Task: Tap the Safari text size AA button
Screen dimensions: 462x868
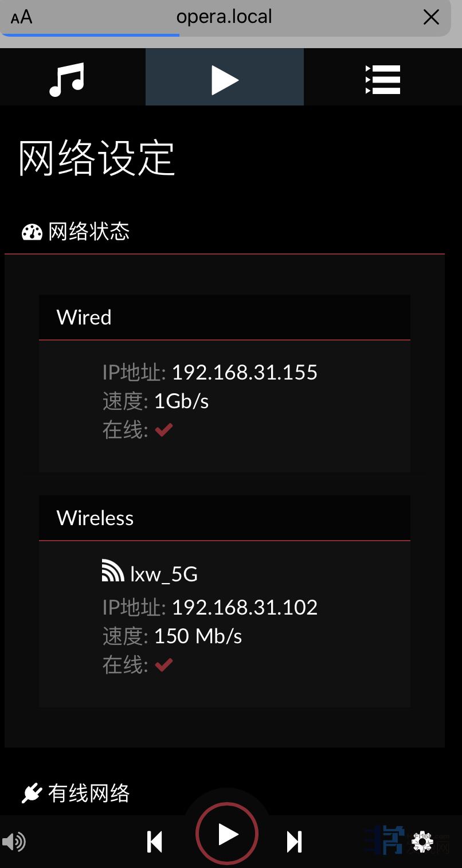Action: point(22,17)
